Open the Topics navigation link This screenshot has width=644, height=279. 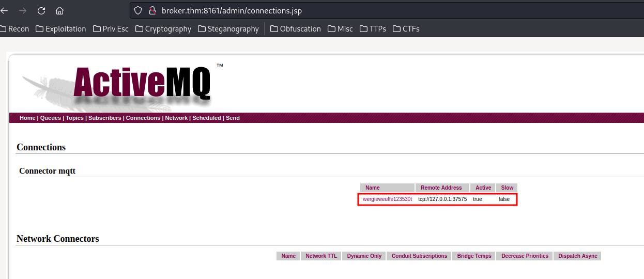click(74, 118)
